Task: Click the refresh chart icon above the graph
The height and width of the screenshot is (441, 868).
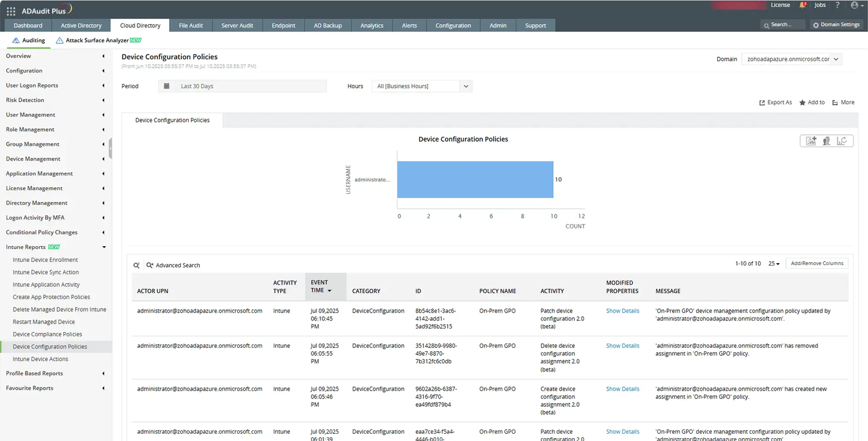Action: click(x=842, y=140)
